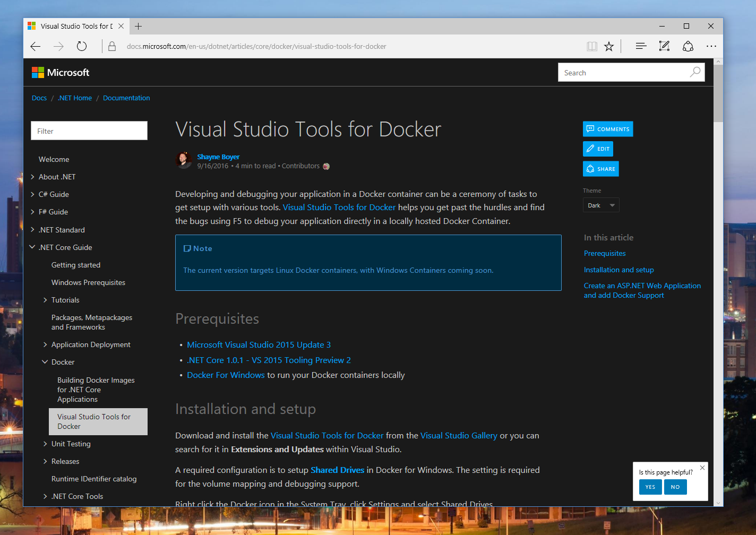Collapse the Docker node
Screen dimensions: 756x535
pos(45,362)
